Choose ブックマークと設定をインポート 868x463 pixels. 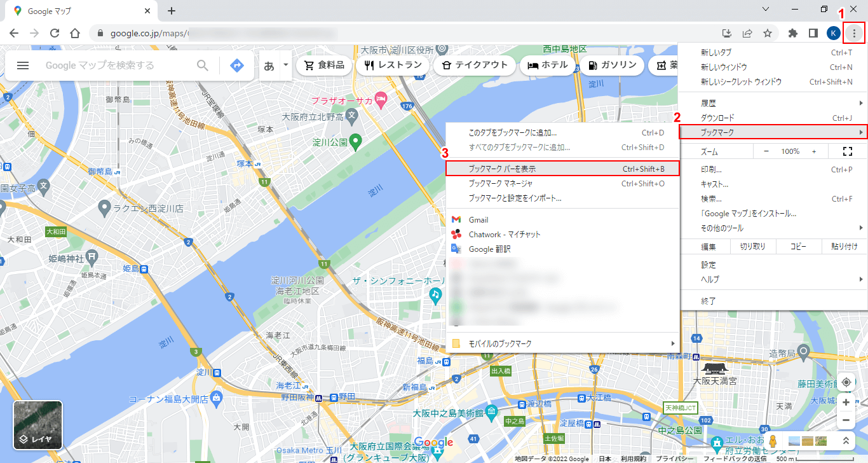563,198
